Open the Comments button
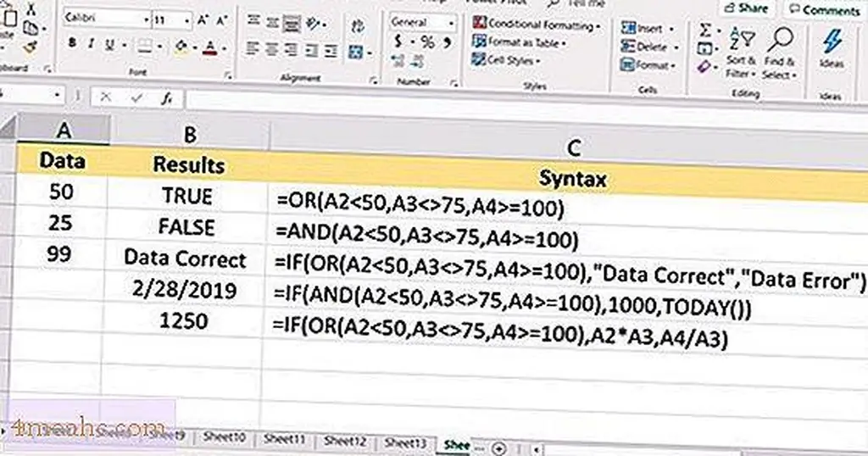The width and height of the screenshot is (868, 456). (x=822, y=9)
